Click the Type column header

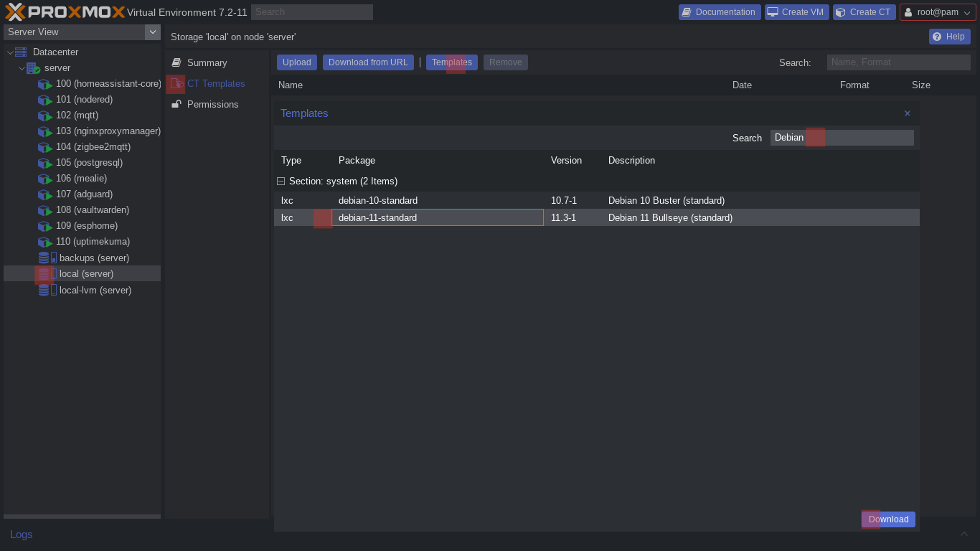[303, 160]
